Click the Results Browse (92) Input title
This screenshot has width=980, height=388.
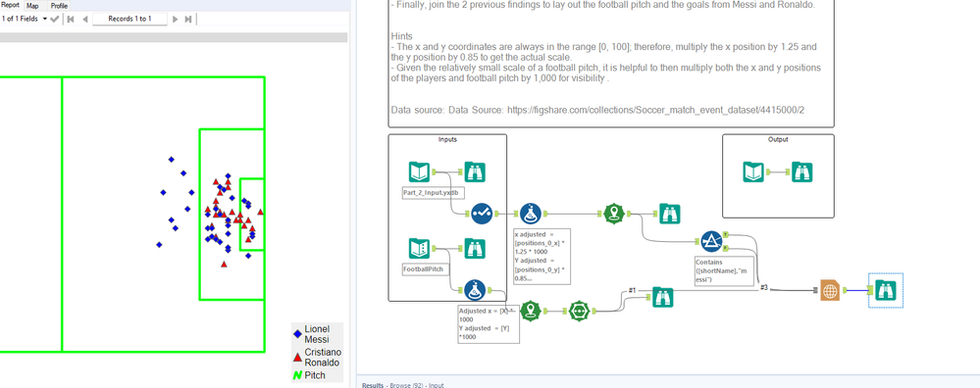[403, 385]
